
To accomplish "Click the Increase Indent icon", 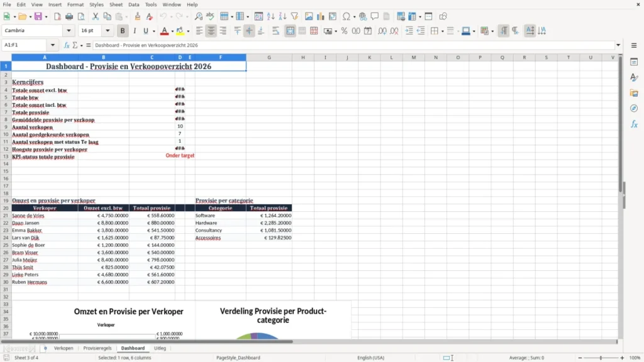I will [x=409, y=31].
